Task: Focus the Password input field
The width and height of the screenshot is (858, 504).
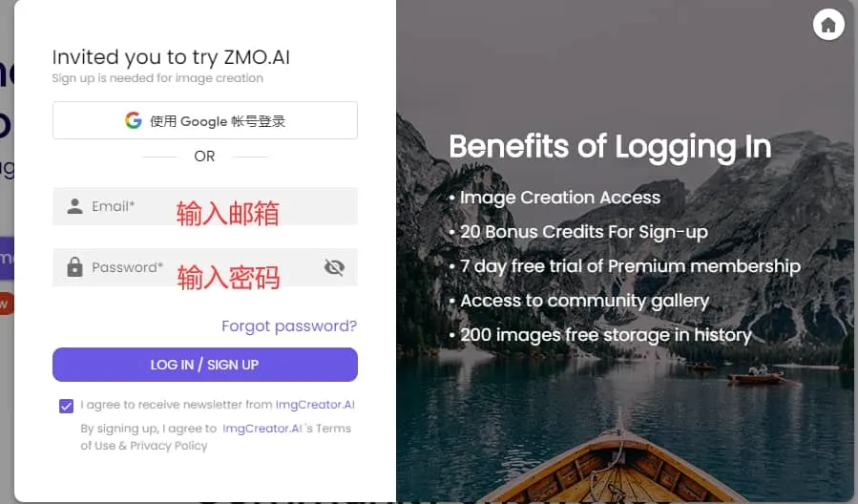Action: (x=205, y=267)
